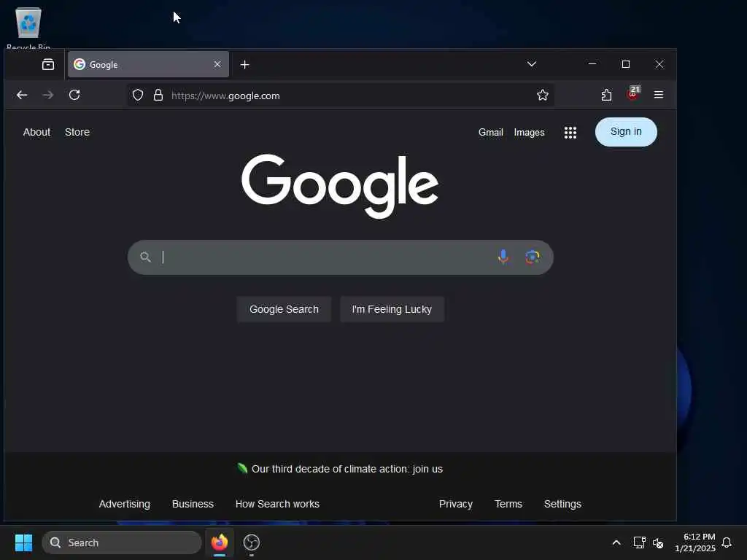Open Firefox application hamburger menu
Screen dimensions: 747x560
point(659,95)
